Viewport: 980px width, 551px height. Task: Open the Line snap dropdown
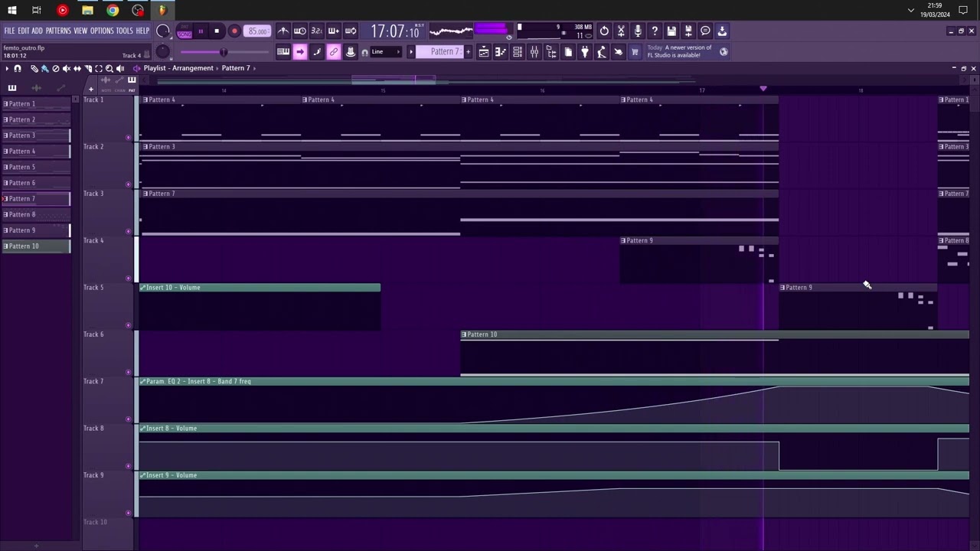click(387, 52)
